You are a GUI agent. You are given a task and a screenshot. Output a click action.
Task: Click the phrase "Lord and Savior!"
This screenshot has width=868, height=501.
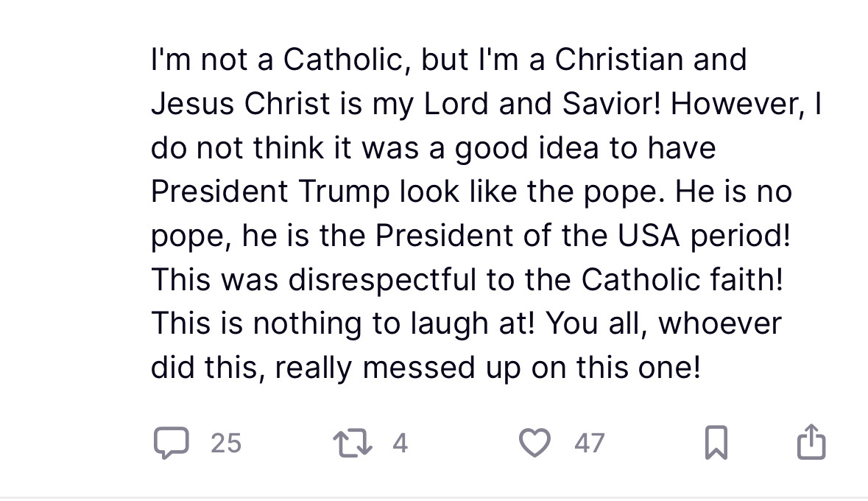(x=543, y=104)
